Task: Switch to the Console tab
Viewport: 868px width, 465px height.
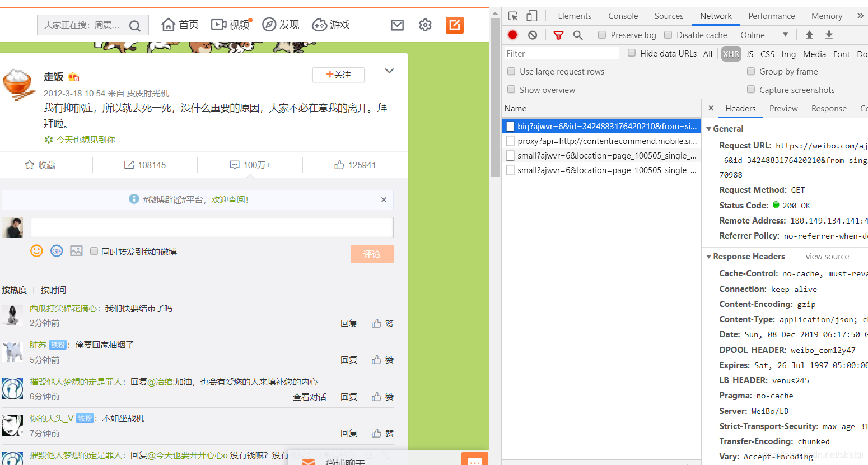Action: click(x=623, y=16)
